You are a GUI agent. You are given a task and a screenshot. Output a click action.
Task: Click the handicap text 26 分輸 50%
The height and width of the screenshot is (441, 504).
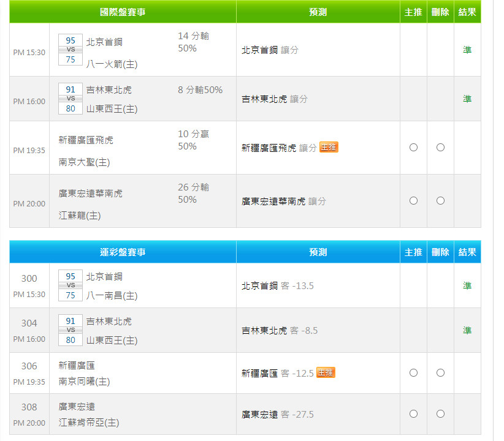194,194
